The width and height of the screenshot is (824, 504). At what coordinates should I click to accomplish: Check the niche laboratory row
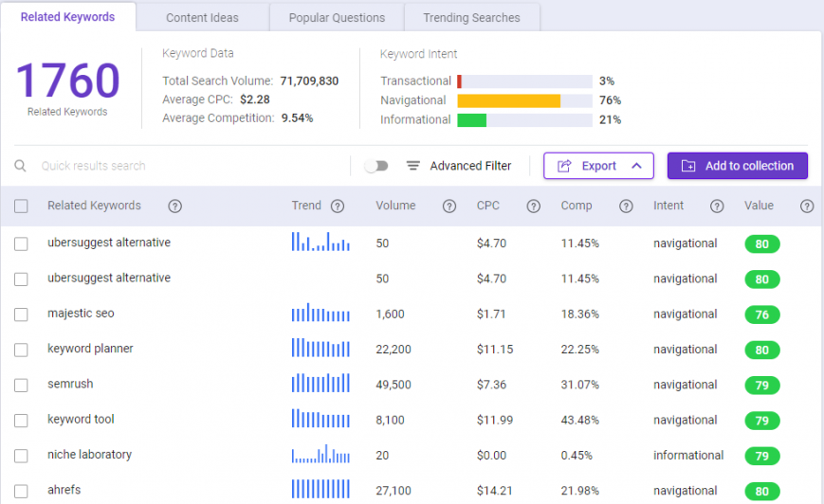click(21, 456)
